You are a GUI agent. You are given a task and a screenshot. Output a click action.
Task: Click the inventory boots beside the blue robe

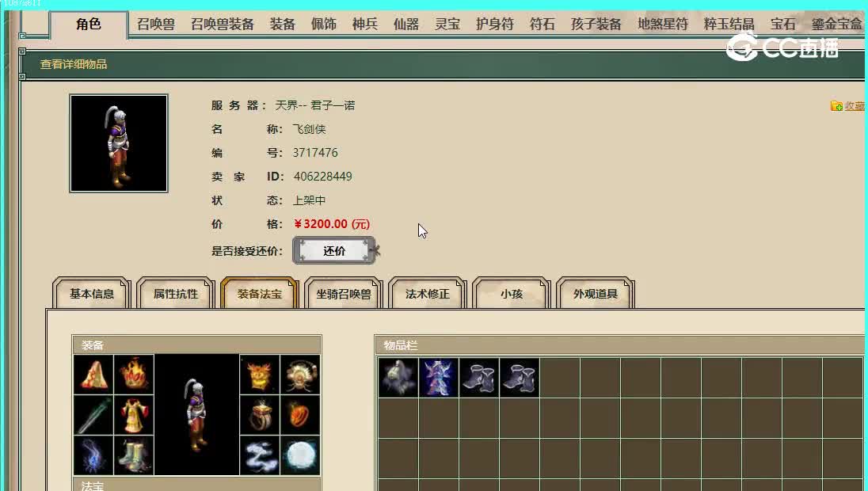pos(479,378)
